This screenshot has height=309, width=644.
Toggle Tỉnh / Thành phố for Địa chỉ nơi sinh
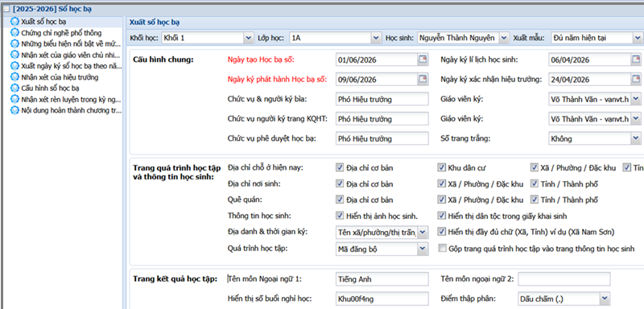[534, 183]
